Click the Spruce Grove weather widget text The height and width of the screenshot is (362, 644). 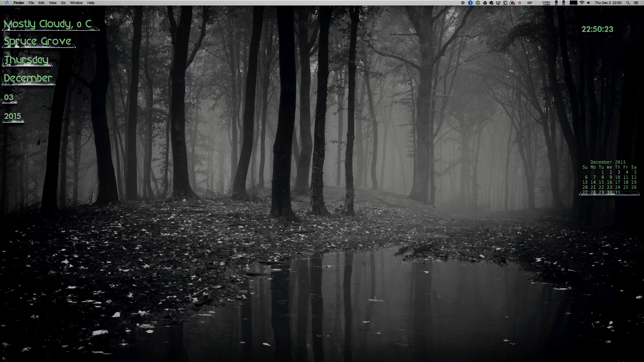[38, 41]
